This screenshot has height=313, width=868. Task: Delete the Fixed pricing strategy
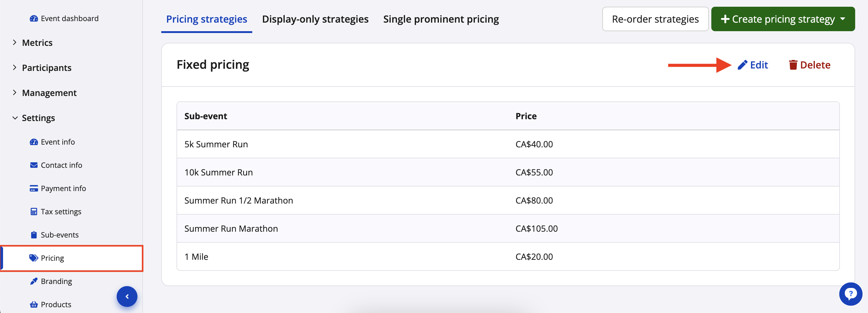pos(809,65)
